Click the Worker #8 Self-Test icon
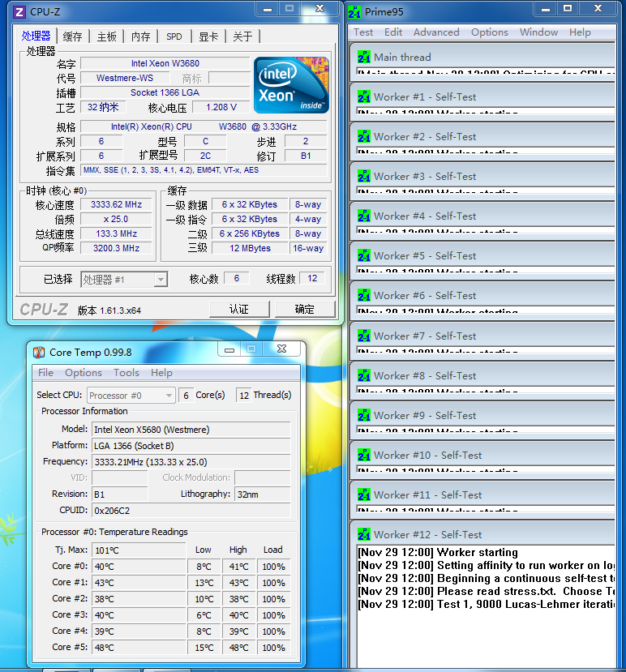 pos(364,376)
